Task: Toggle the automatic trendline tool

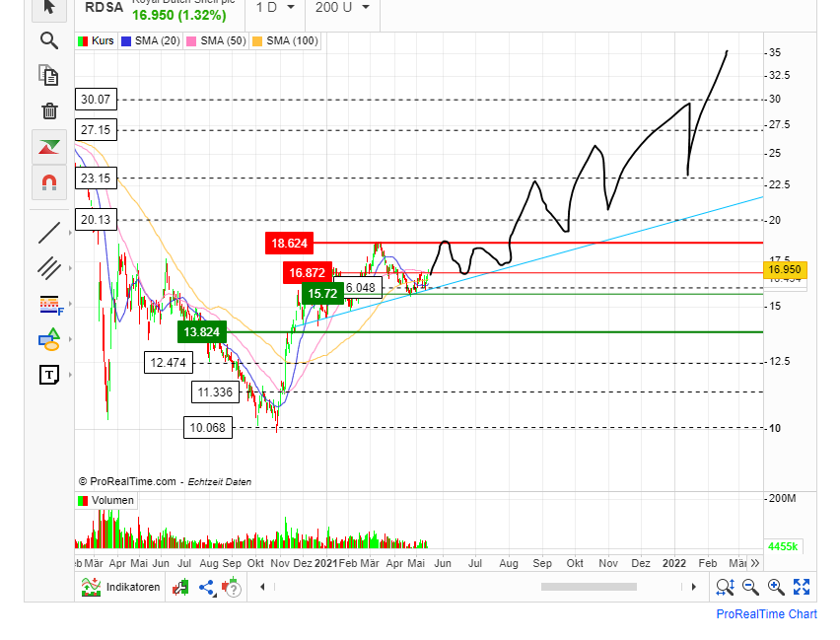Action: tap(49, 147)
